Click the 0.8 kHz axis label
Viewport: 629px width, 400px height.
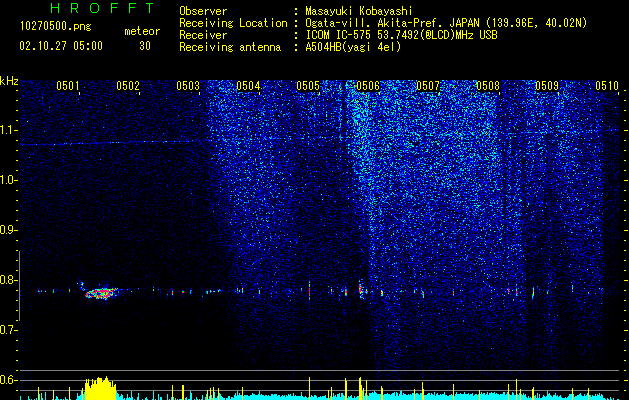(x=8, y=280)
